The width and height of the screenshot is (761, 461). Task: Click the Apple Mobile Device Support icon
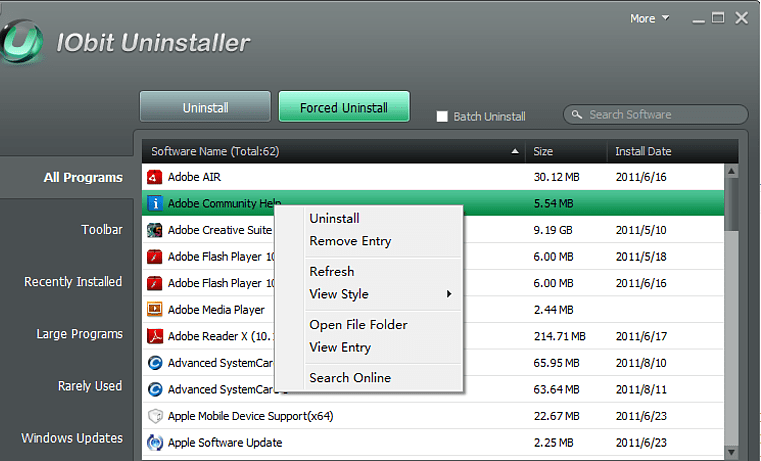pyautogui.click(x=154, y=416)
